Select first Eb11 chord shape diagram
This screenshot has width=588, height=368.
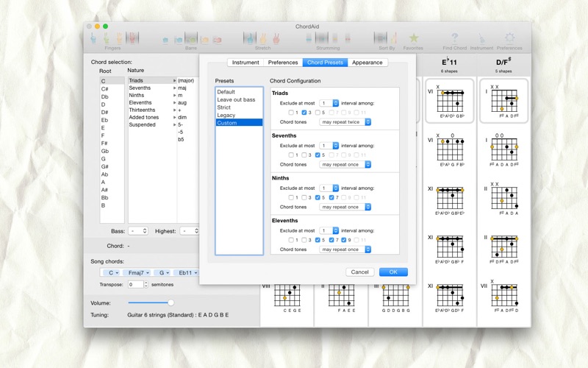coord(450,101)
